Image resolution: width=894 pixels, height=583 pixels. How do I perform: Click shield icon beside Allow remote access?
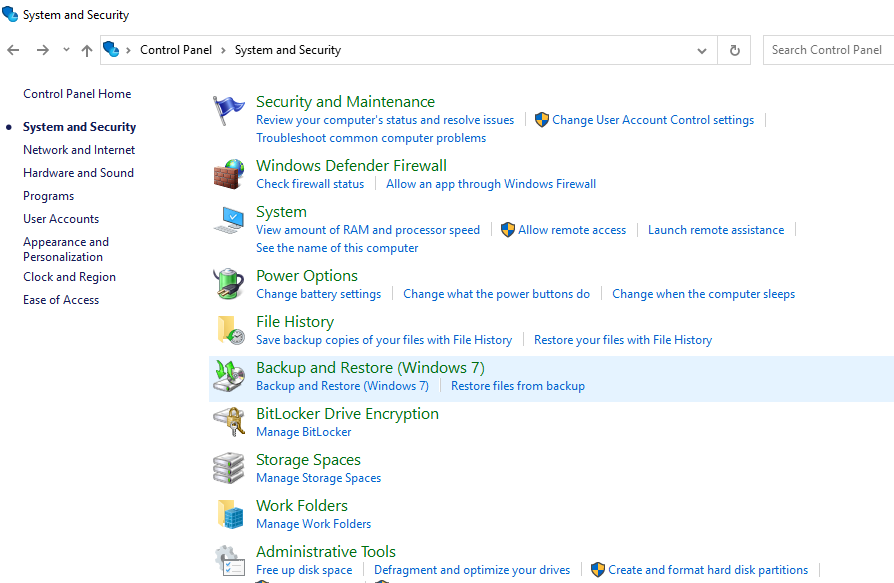click(507, 230)
